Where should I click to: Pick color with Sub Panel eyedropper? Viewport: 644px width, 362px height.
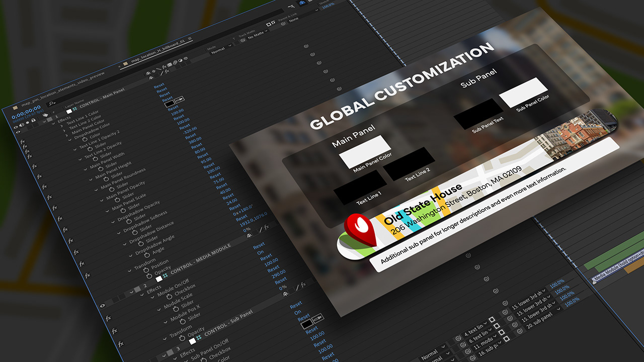(318, 318)
